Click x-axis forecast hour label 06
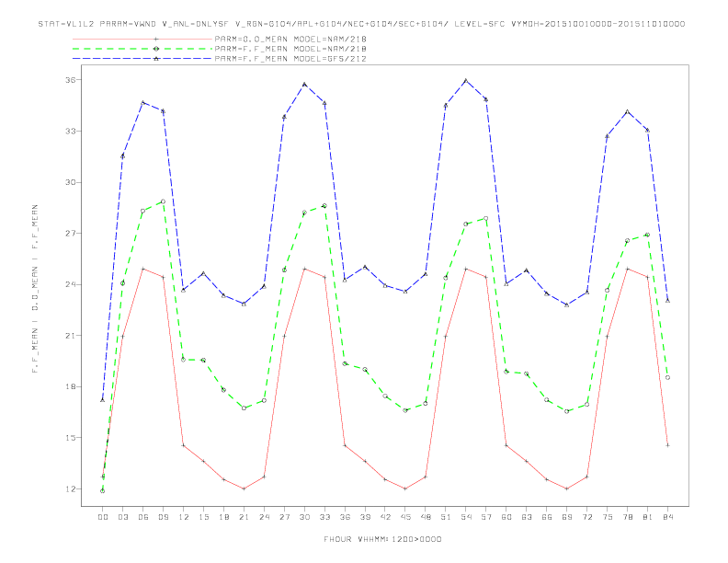 (143, 517)
